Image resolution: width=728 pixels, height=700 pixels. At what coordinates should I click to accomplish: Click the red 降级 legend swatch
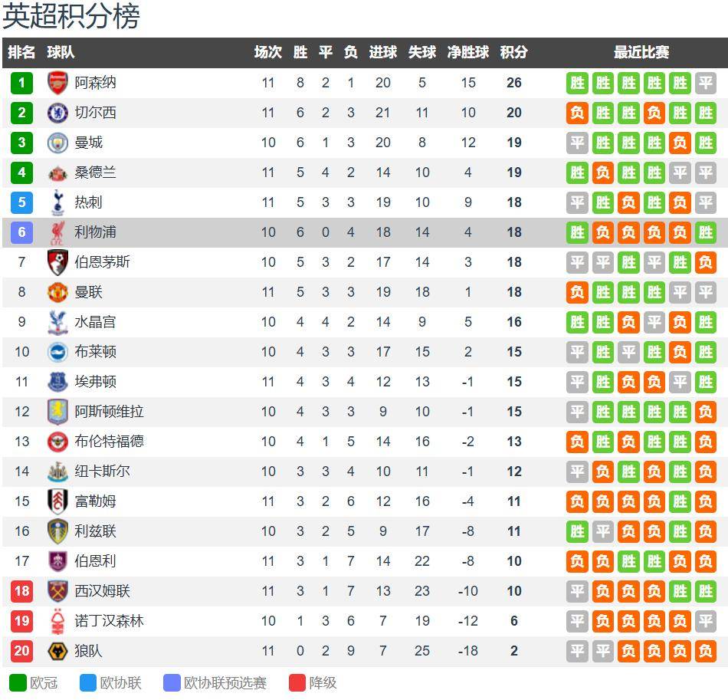(x=297, y=683)
